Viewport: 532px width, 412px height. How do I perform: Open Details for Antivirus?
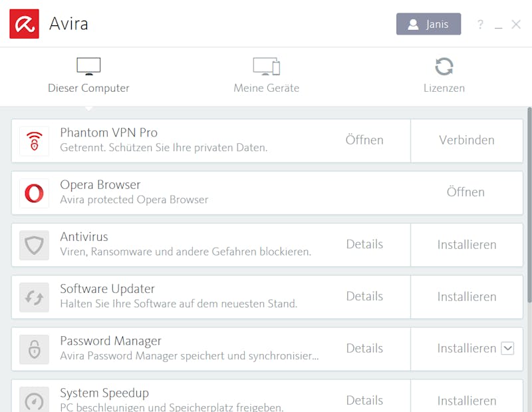pyautogui.click(x=364, y=244)
